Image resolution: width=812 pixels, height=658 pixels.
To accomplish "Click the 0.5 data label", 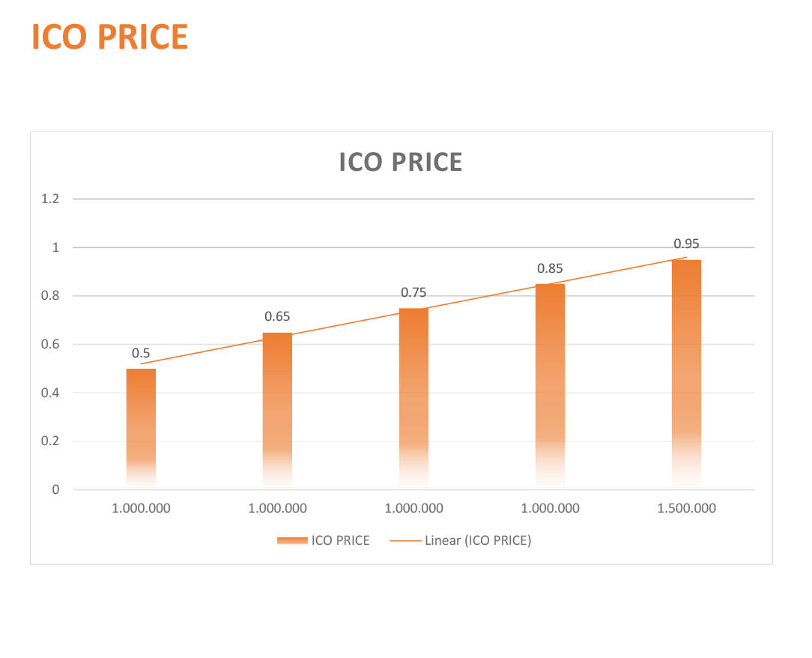I will 141,353.
